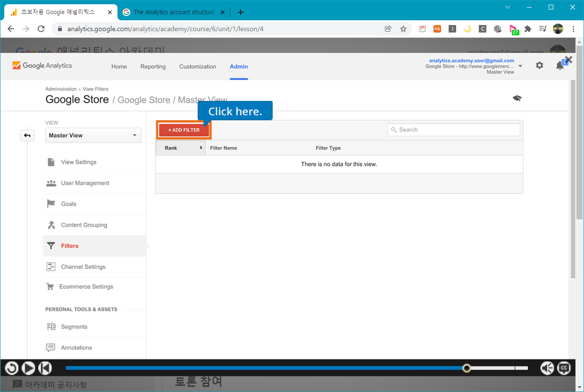Image resolution: width=584 pixels, height=392 pixels.
Task: Click the skip-to-start player button
Action: click(x=45, y=368)
